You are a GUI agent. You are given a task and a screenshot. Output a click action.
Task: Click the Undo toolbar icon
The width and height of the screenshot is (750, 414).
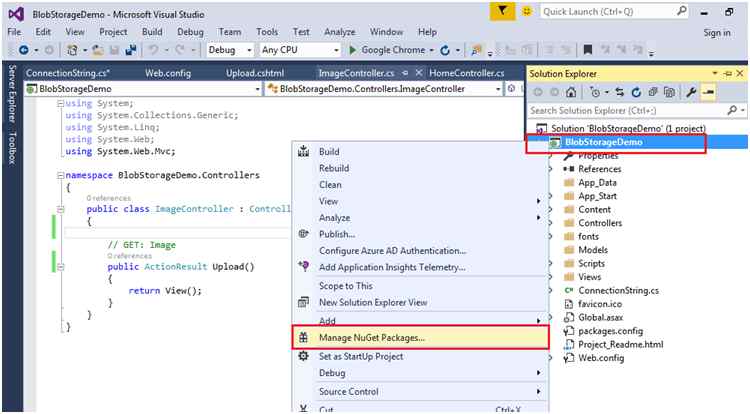[153, 50]
